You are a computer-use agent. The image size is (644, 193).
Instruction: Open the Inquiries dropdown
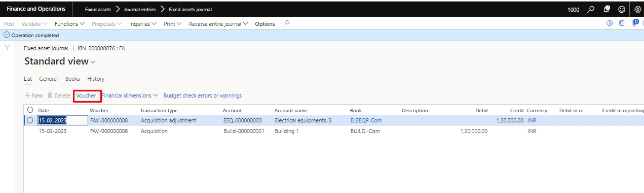[143, 24]
